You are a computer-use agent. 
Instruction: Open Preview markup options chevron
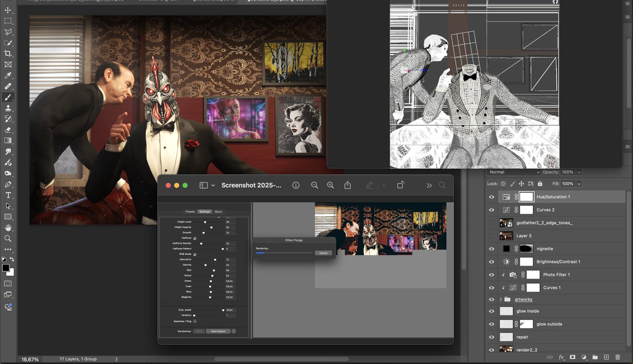tap(383, 185)
